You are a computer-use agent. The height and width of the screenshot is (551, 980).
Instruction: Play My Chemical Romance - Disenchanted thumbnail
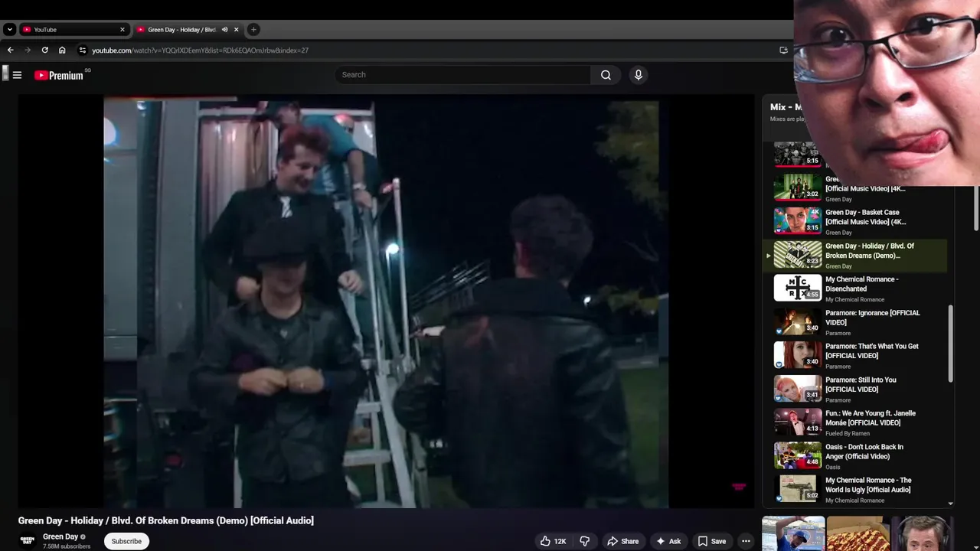click(798, 288)
